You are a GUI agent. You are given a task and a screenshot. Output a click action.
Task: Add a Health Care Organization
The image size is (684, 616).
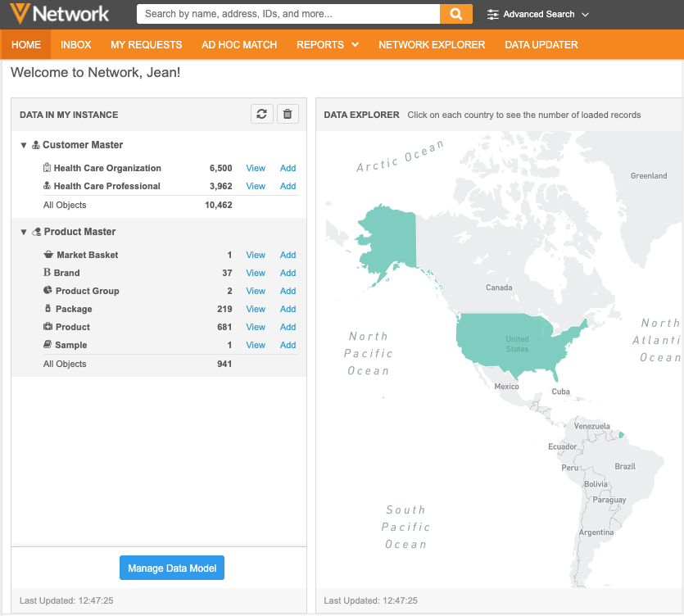click(x=288, y=168)
